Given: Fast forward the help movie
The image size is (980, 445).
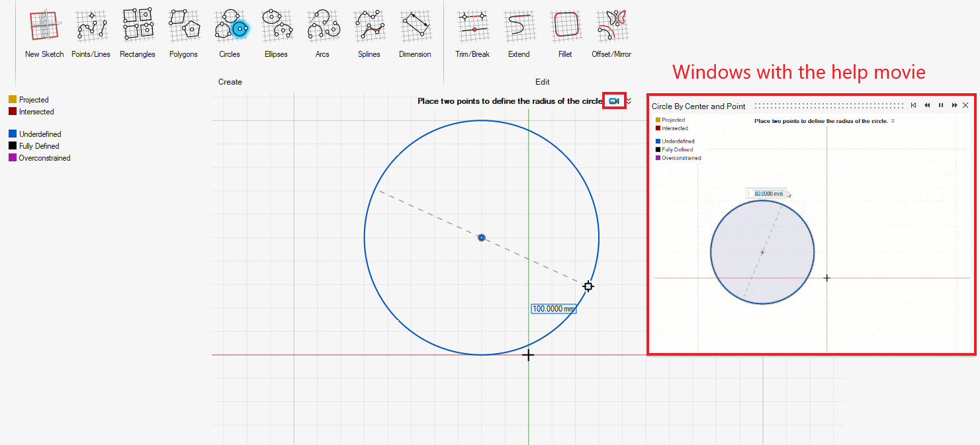Looking at the screenshot, I should [954, 106].
